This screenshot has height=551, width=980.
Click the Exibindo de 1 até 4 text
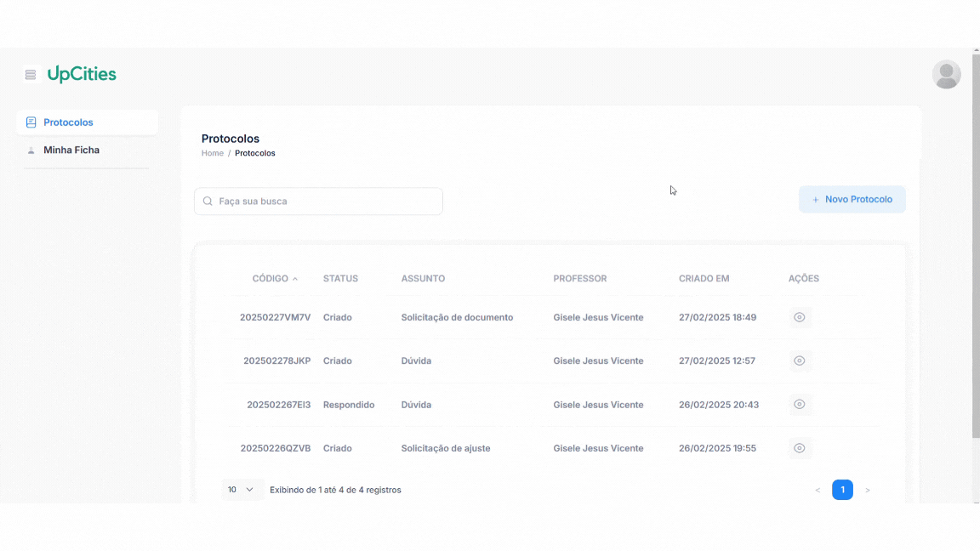336,491
